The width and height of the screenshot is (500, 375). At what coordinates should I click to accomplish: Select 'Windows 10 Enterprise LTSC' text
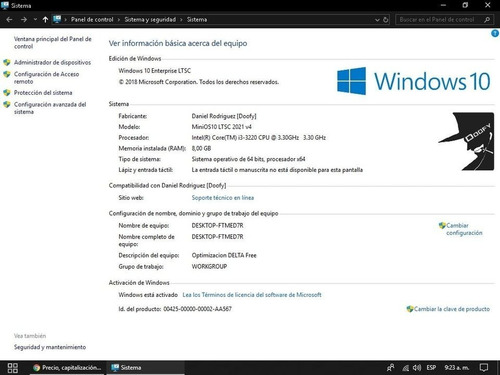(155, 71)
